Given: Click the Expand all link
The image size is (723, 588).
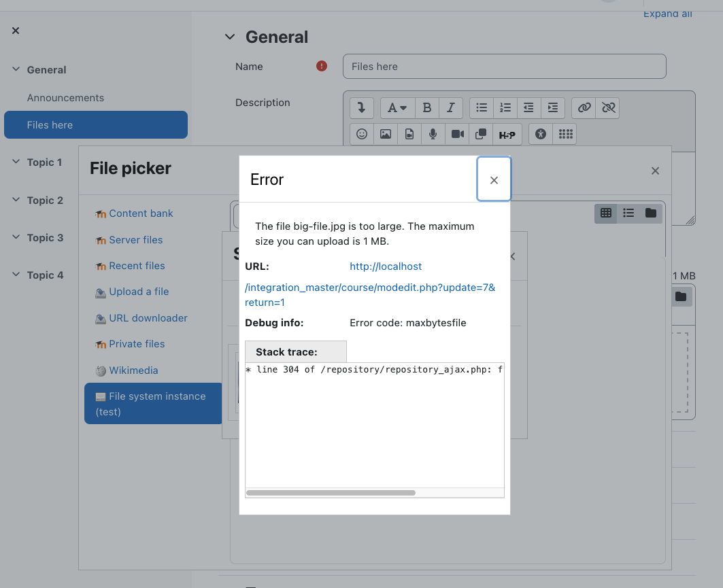Looking at the screenshot, I should tap(668, 14).
